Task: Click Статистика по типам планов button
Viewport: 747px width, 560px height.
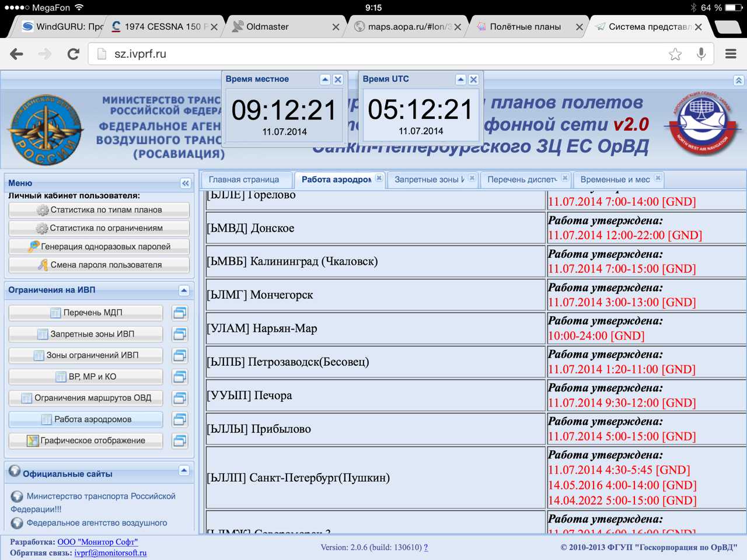Action: pyautogui.click(x=99, y=210)
